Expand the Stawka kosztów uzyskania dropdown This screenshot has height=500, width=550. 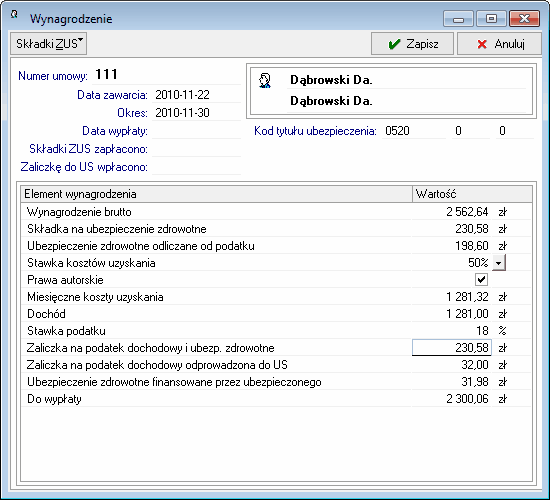tap(499, 262)
